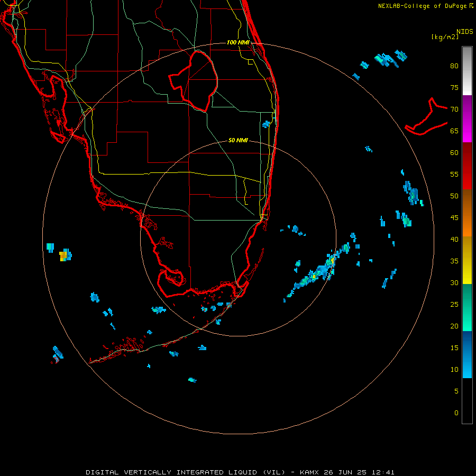Click the scale value 5
The height and width of the screenshot is (476, 476).
point(456,391)
